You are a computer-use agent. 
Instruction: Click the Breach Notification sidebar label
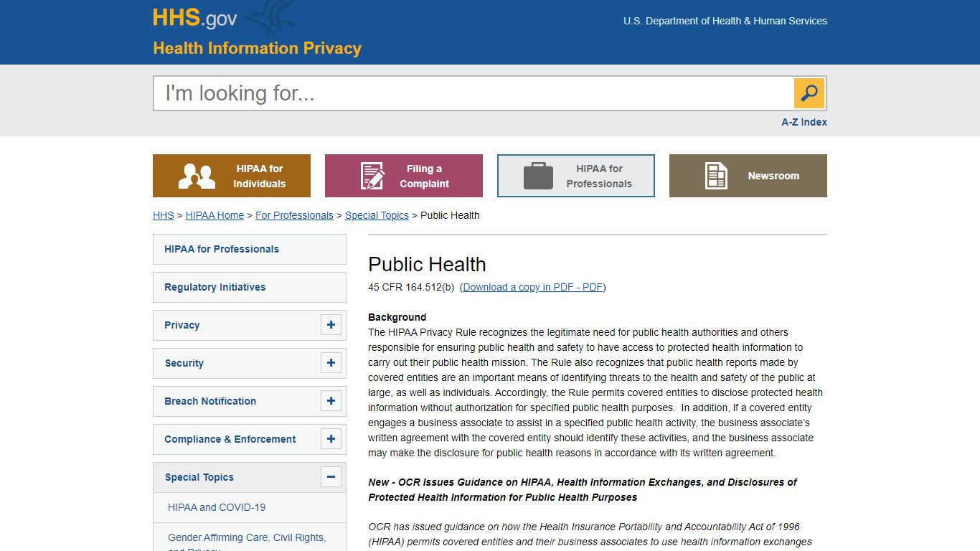210,401
